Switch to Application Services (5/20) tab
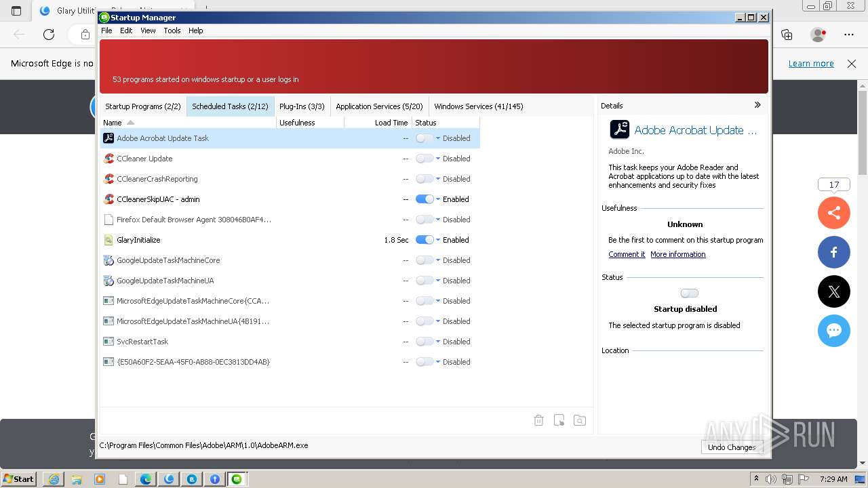Image resolution: width=868 pixels, height=488 pixels. [379, 106]
